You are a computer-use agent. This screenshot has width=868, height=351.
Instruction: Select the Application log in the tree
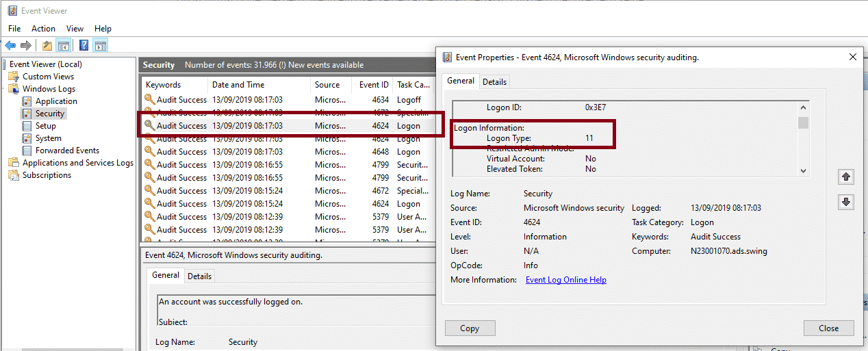coord(56,101)
